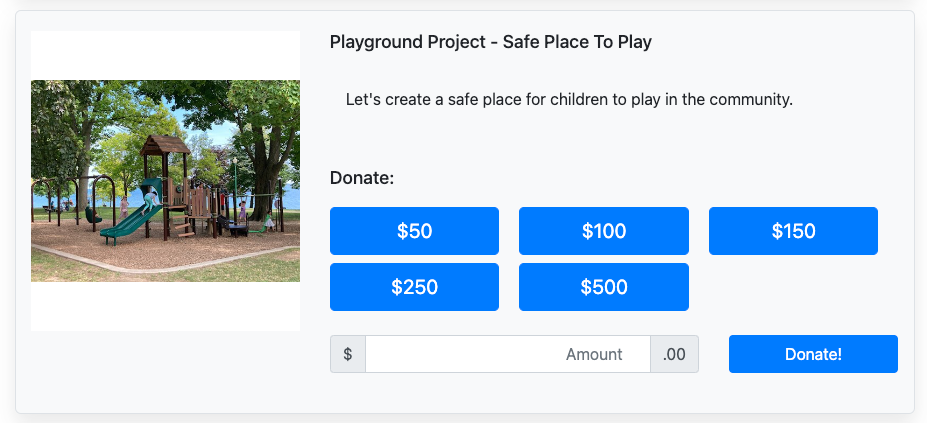Open the playground photo thumbnail
This screenshot has width=927, height=423.
165,181
